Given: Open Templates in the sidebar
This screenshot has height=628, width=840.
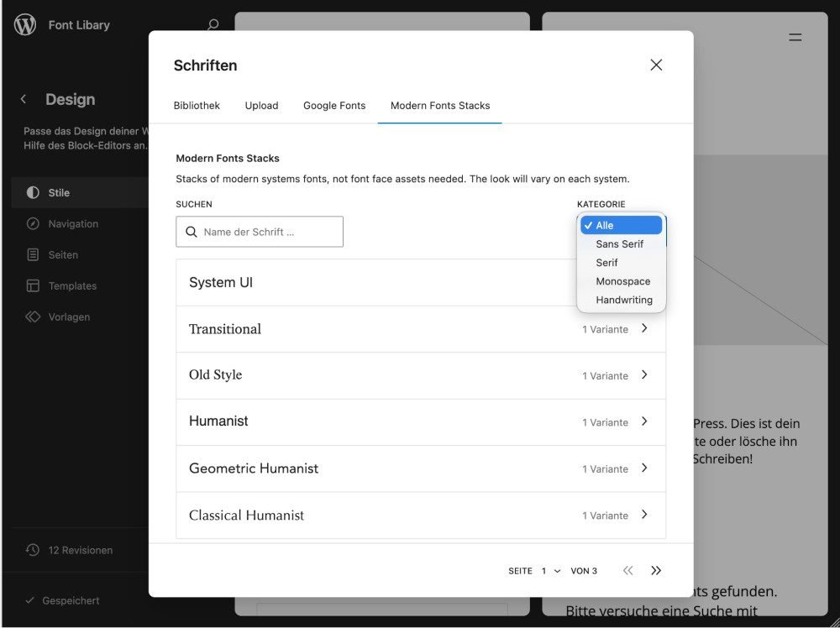Looking at the screenshot, I should (72, 286).
